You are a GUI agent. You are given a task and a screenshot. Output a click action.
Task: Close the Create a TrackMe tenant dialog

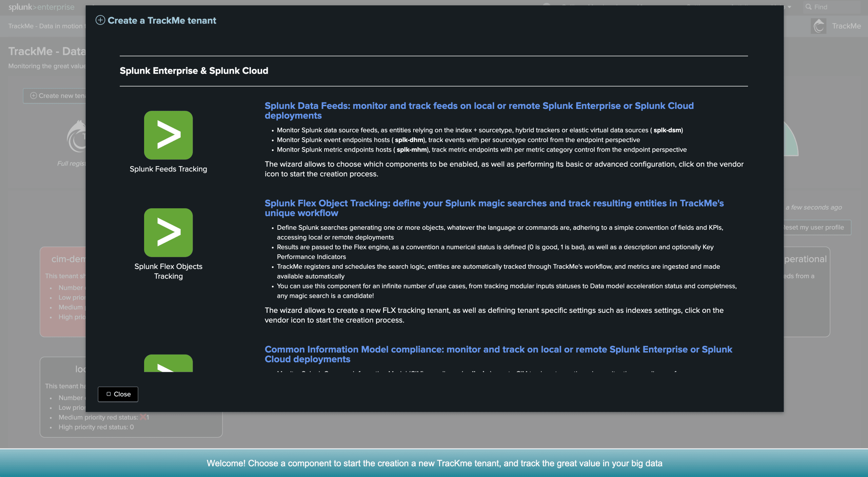pos(118,394)
